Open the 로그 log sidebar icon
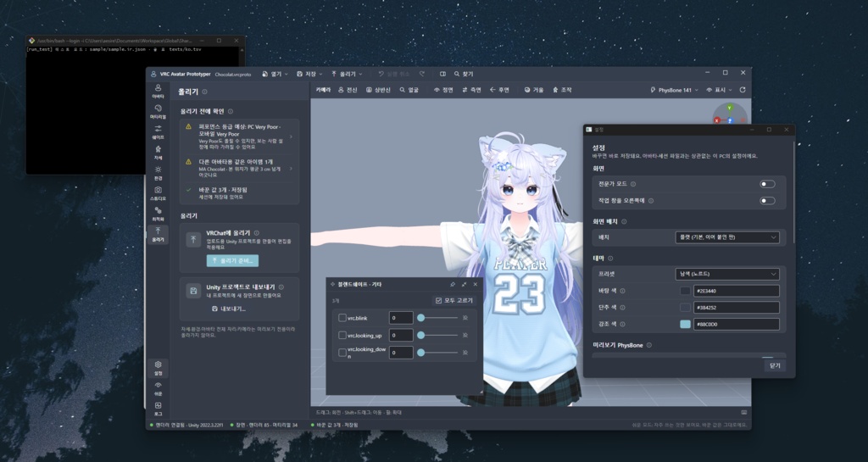This screenshot has width=868, height=462. [x=158, y=409]
